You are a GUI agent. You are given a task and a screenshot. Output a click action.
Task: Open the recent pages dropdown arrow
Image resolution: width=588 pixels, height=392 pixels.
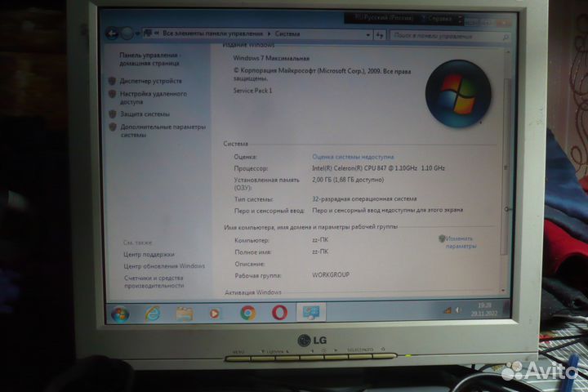pyautogui.click(x=137, y=34)
